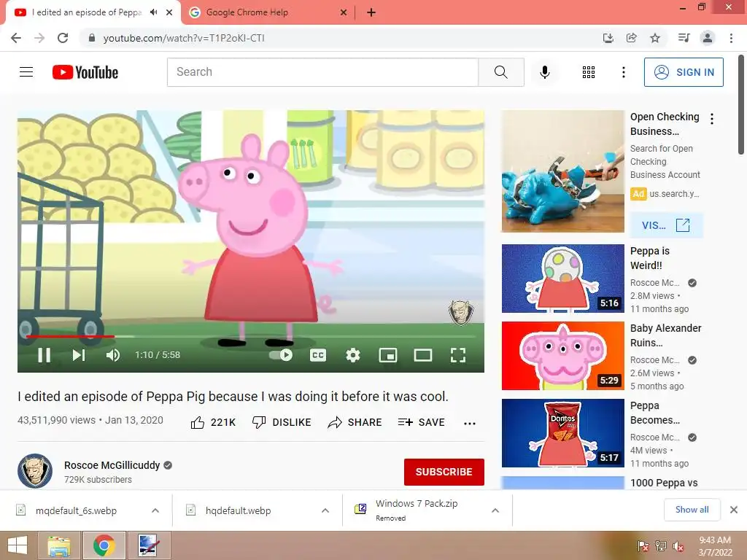The width and height of the screenshot is (747, 560).
Task: Click page vertical scrollbar
Action: [741, 105]
